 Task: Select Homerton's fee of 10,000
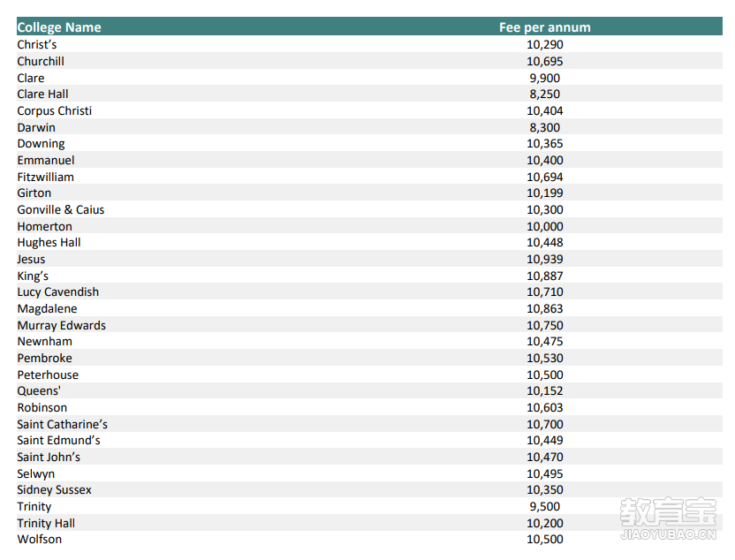point(545,226)
